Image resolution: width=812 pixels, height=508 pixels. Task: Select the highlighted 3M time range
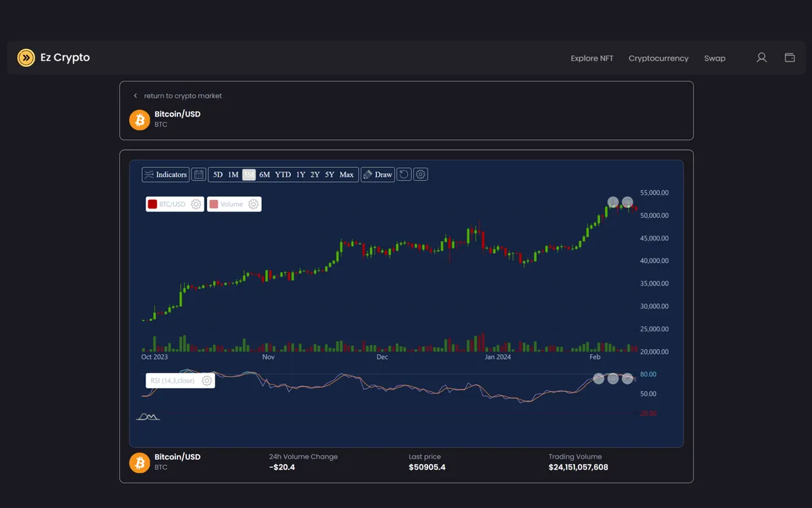(x=248, y=175)
